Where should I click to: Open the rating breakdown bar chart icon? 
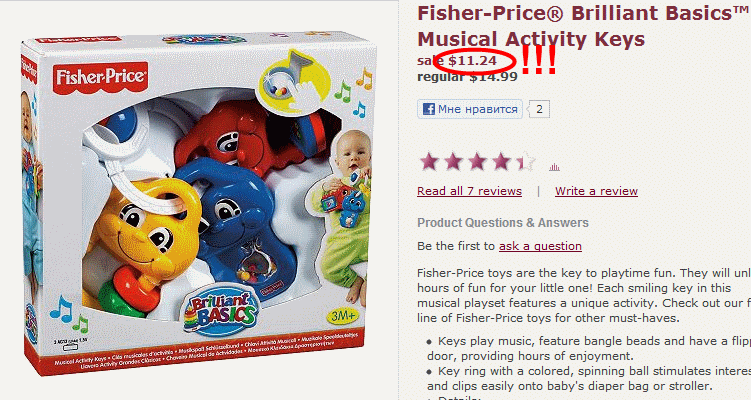coord(554,167)
